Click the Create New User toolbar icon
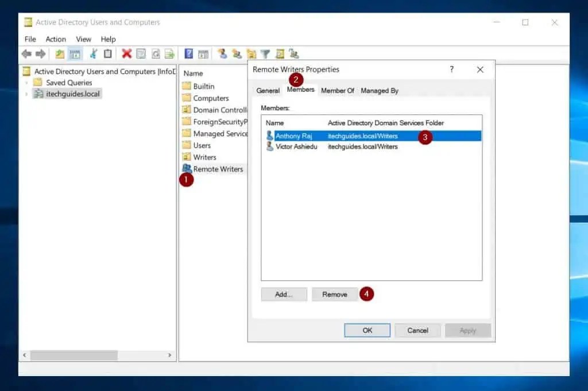The height and width of the screenshot is (391, 588). tap(223, 53)
